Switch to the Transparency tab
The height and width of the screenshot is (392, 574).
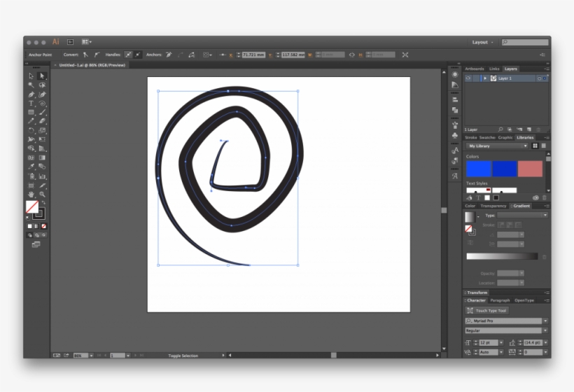pos(493,206)
